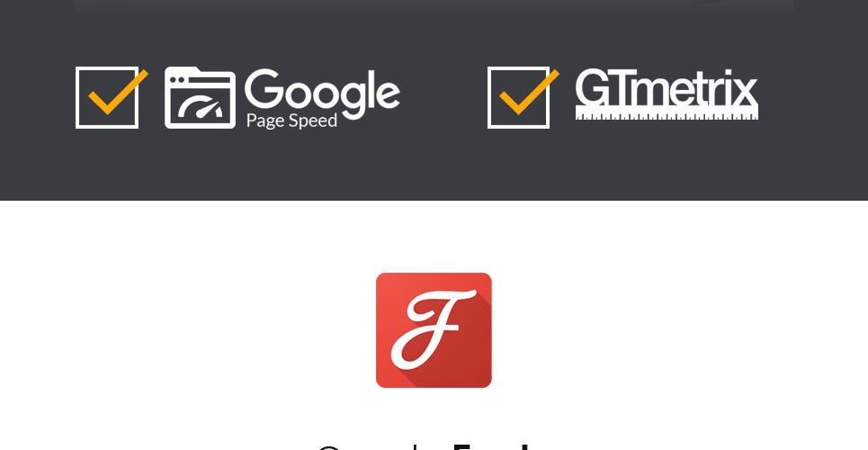The height and width of the screenshot is (450, 868).
Task: Click the GTmetrix wordmark logo
Action: (667, 94)
